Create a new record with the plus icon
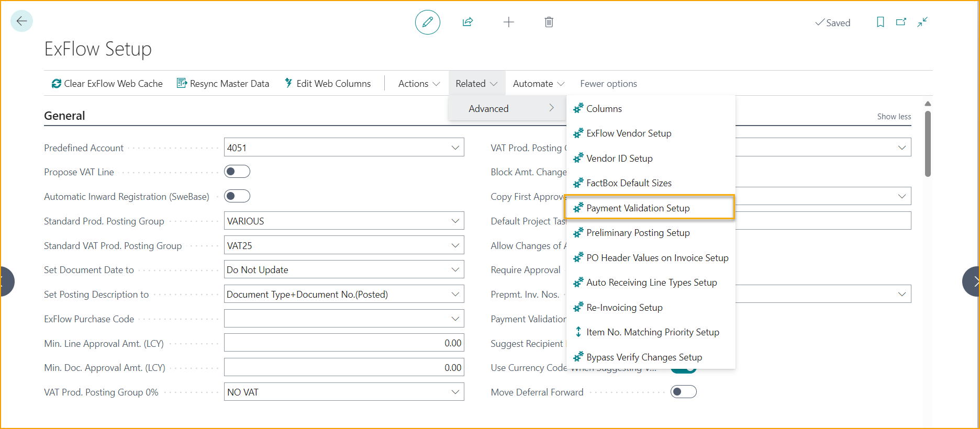The image size is (980, 429). tap(508, 22)
